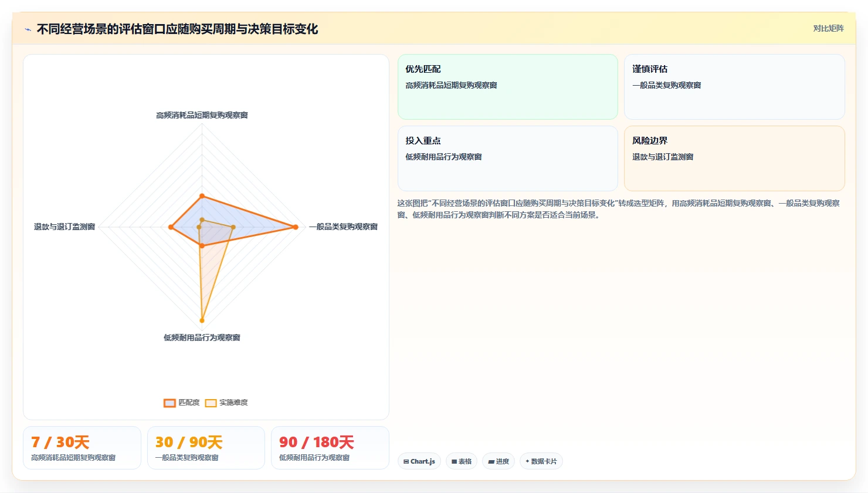Select the Chart.js tag
The height and width of the screenshot is (493, 868).
tap(419, 461)
